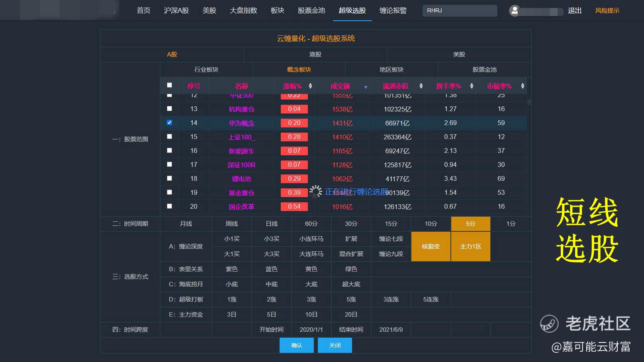Screen dimensions: 644x362
Task: Choose 20日 in 主力资金 row
Action: tap(351, 315)
